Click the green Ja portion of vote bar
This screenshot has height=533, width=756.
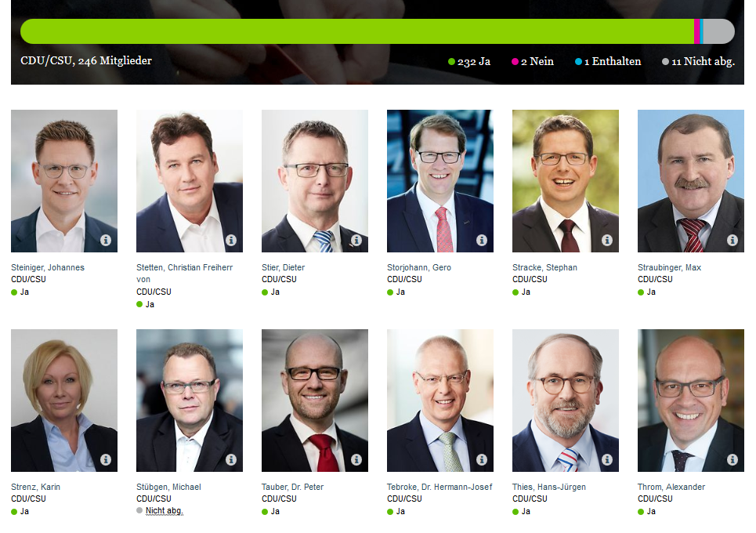356,31
